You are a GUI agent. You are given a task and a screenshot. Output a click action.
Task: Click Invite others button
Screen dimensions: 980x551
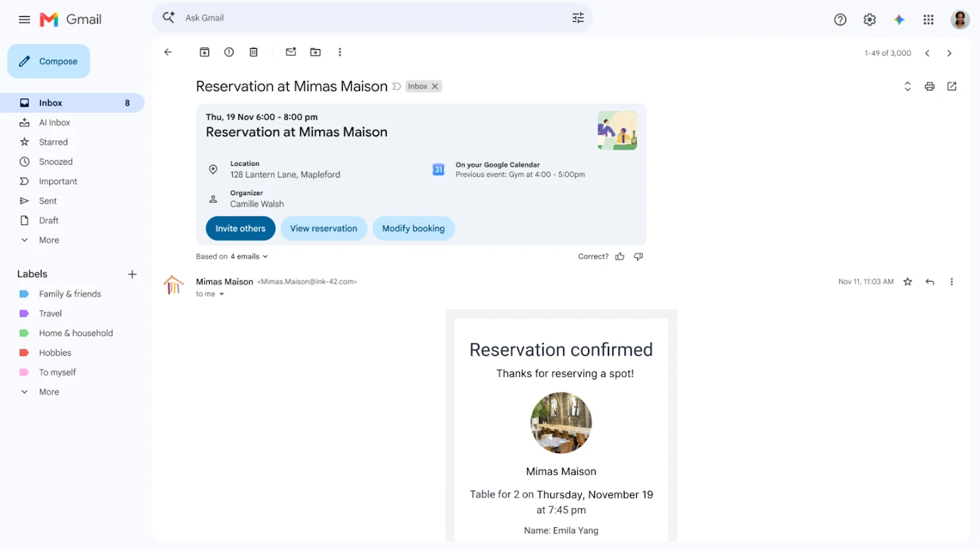pos(240,229)
